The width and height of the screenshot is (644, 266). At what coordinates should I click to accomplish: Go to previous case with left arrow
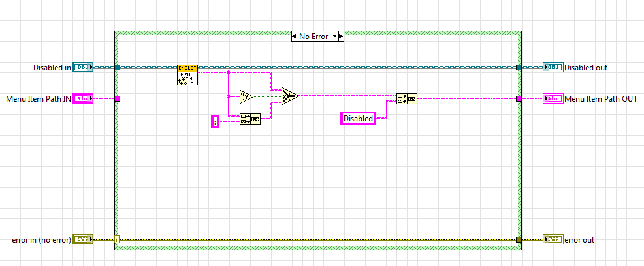point(295,37)
